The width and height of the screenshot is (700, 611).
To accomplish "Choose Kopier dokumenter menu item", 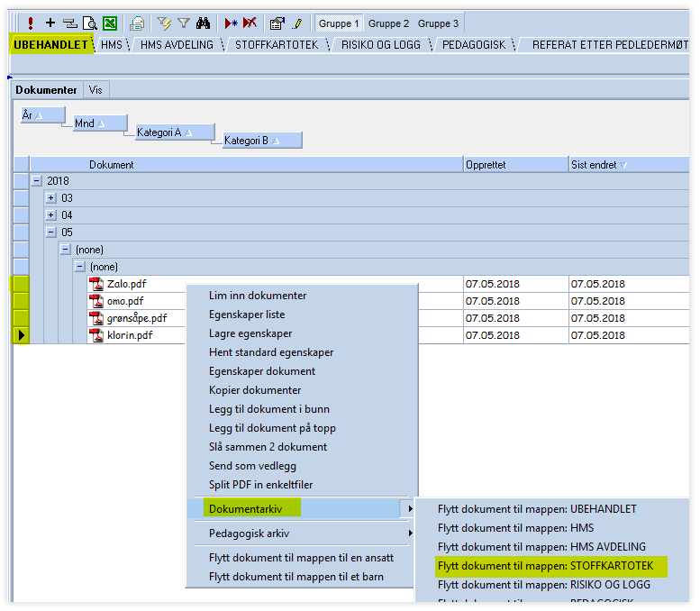I will click(x=255, y=390).
